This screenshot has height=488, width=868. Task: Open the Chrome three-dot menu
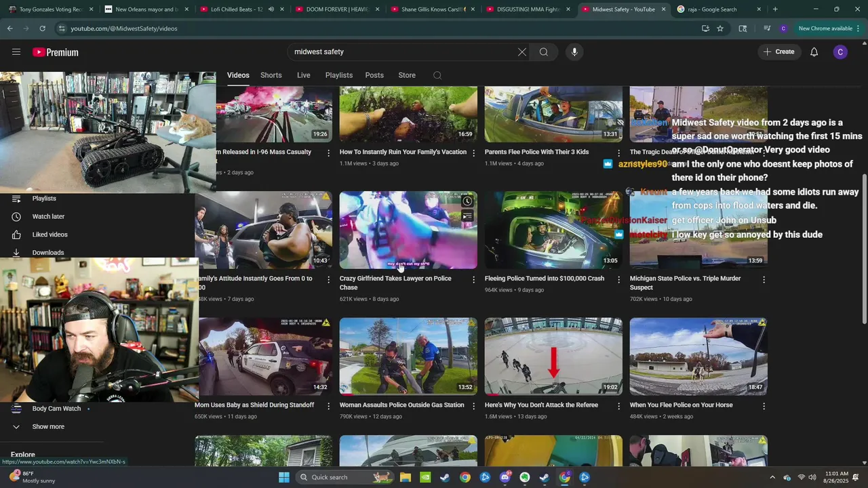coord(859,28)
